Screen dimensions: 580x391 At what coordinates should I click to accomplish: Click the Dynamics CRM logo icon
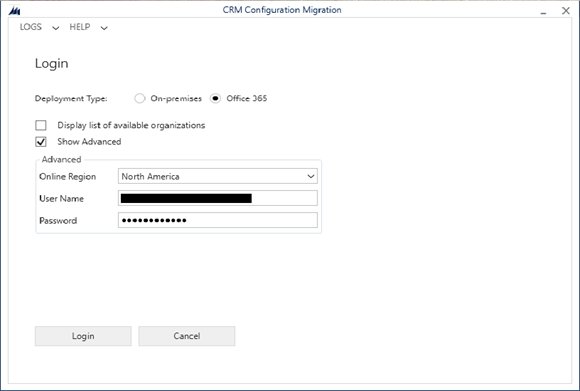click(x=14, y=11)
